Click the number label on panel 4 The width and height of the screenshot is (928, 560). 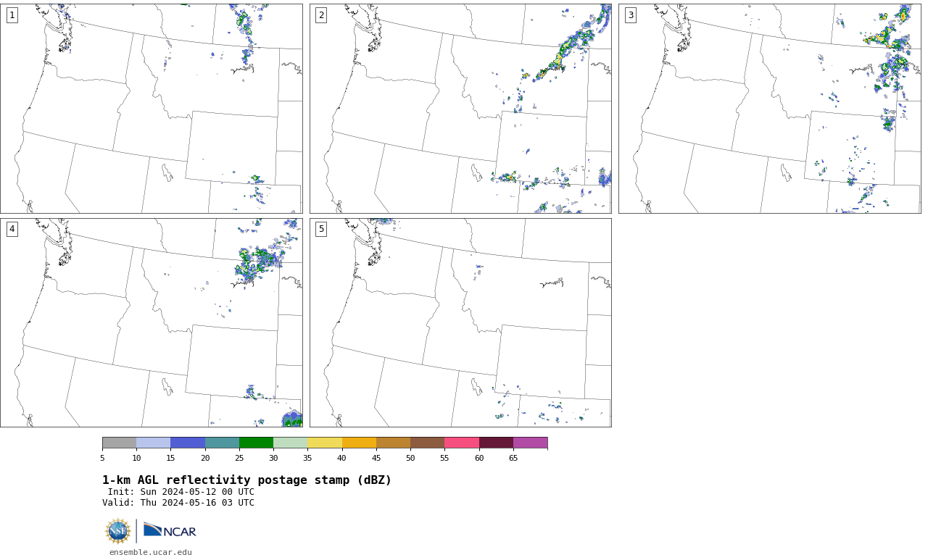pos(12,229)
